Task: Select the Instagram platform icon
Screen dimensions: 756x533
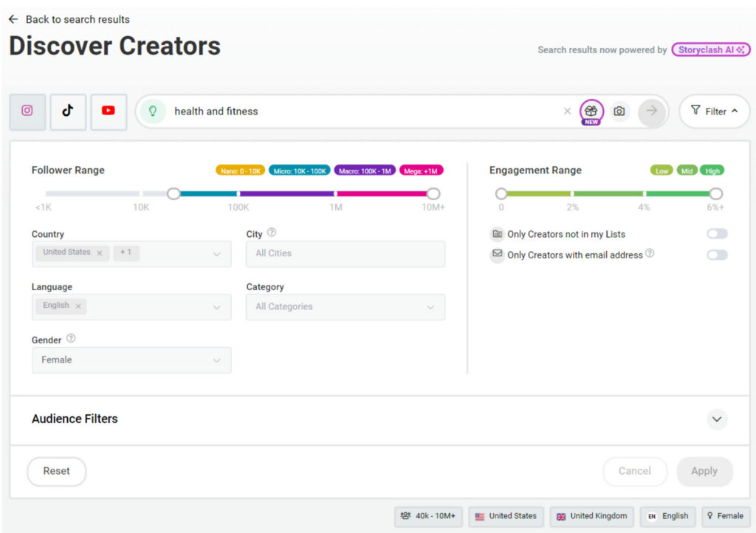Action: coord(27,111)
